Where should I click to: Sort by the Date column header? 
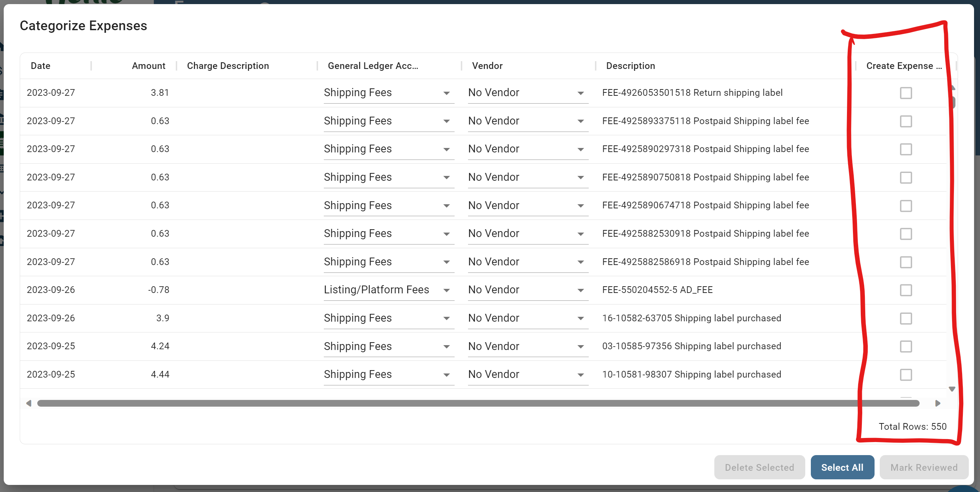click(x=40, y=66)
